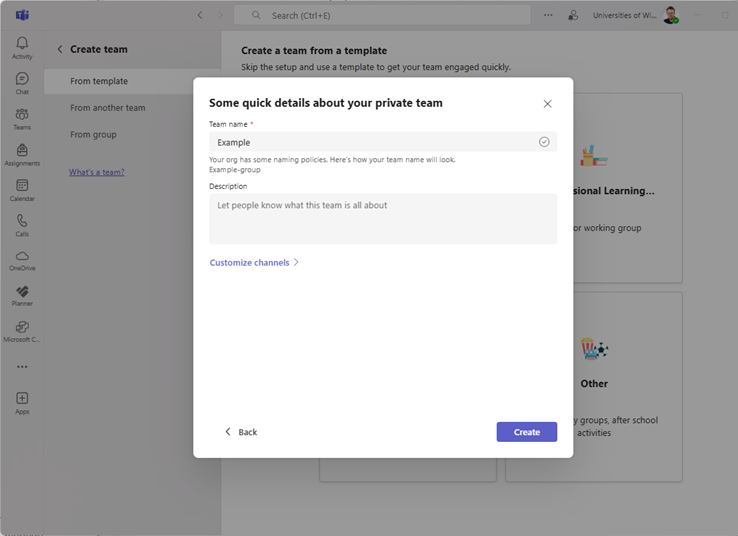This screenshot has width=738, height=536.
Task: Show more apps via sidebar ellipsis
Action: [22, 367]
